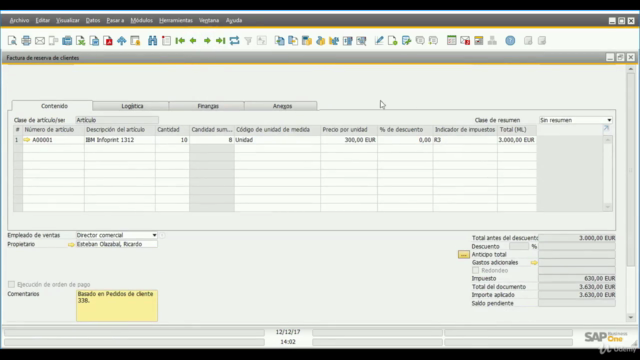
Task: Switch to the Anexos tab
Action: 282,106
